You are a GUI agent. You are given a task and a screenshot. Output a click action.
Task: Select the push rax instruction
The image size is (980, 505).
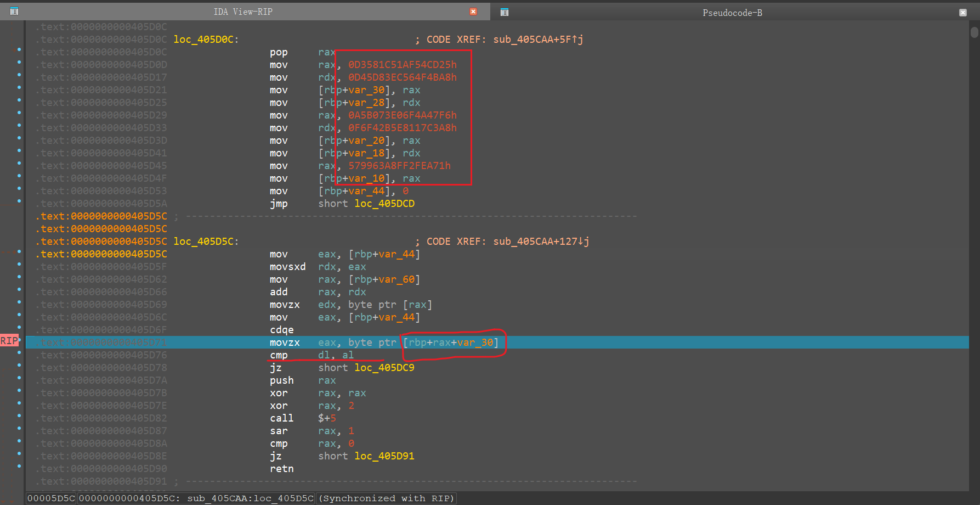[x=303, y=380]
